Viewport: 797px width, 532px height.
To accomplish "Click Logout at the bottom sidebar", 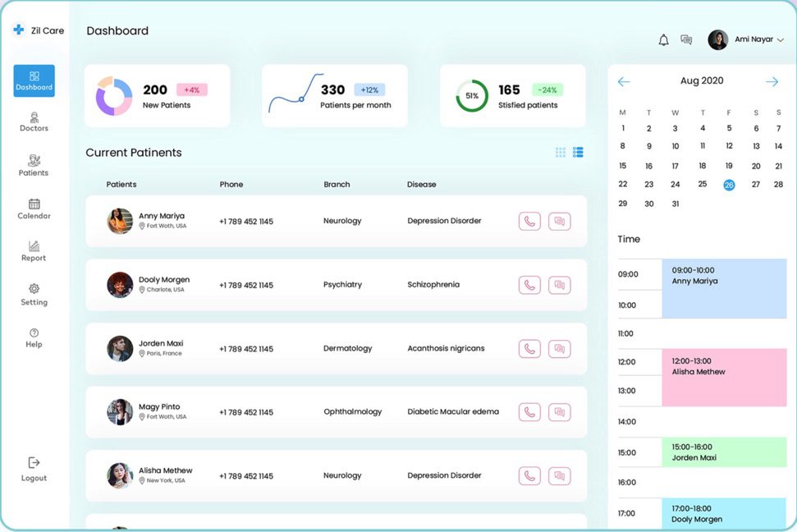I will pos(34,470).
